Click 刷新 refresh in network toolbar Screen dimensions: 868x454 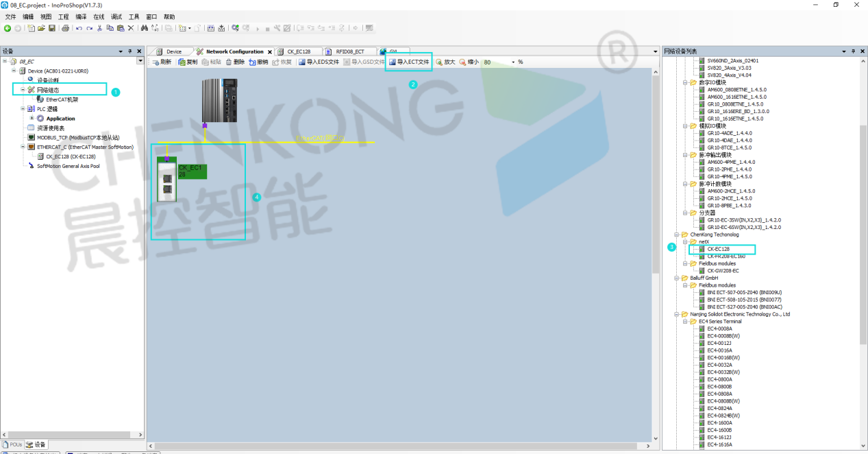(x=162, y=62)
